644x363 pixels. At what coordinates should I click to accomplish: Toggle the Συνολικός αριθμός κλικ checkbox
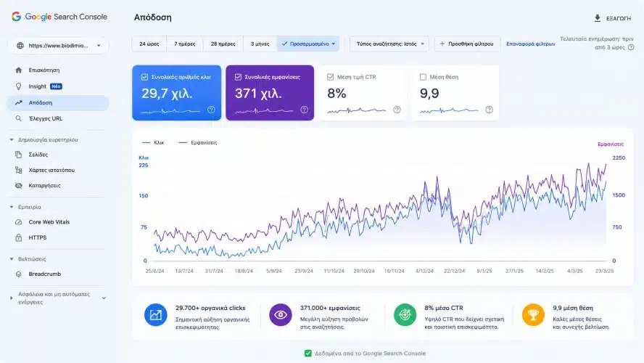coord(144,77)
